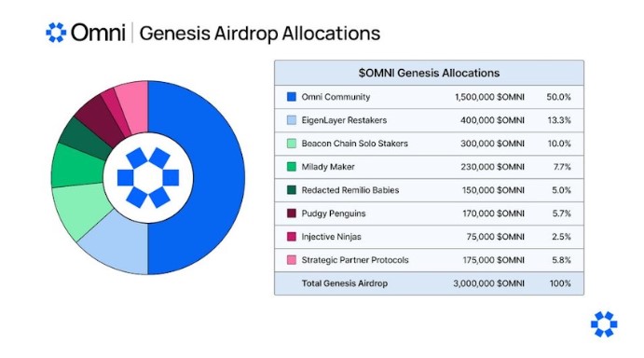Select the Redacted Remilio Babies dark green swatch

[291, 190]
